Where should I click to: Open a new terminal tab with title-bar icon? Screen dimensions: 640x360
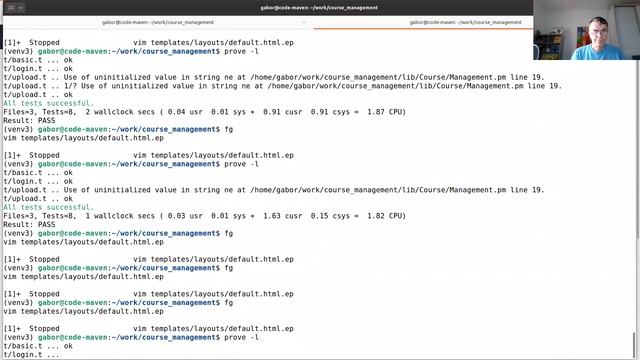11,8
